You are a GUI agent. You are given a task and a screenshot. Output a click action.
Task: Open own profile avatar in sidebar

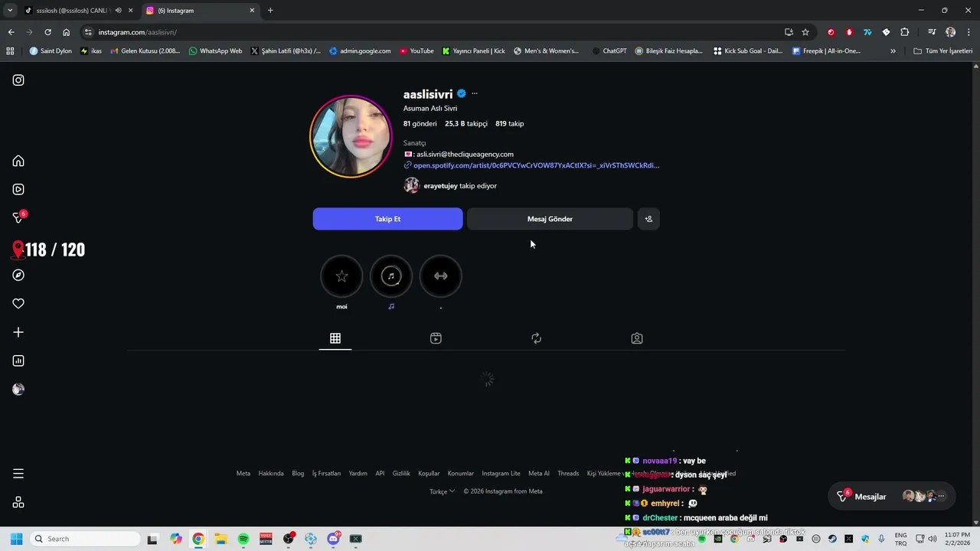pyautogui.click(x=18, y=390)
